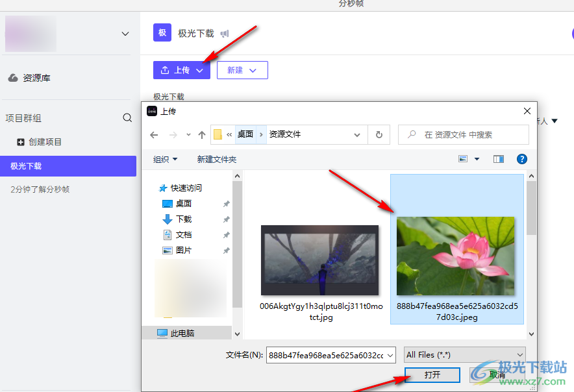This screenshot has height=392, width=574.
Task: Click 新建文件夹 in the dialog toolbar
Action: click(217, 159)
